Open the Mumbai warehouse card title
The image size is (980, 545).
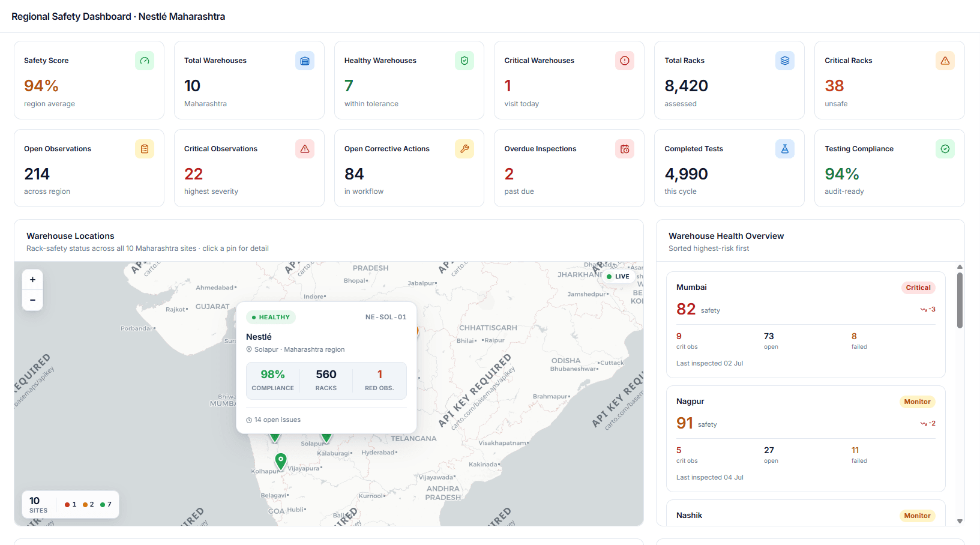click(691, 288)
